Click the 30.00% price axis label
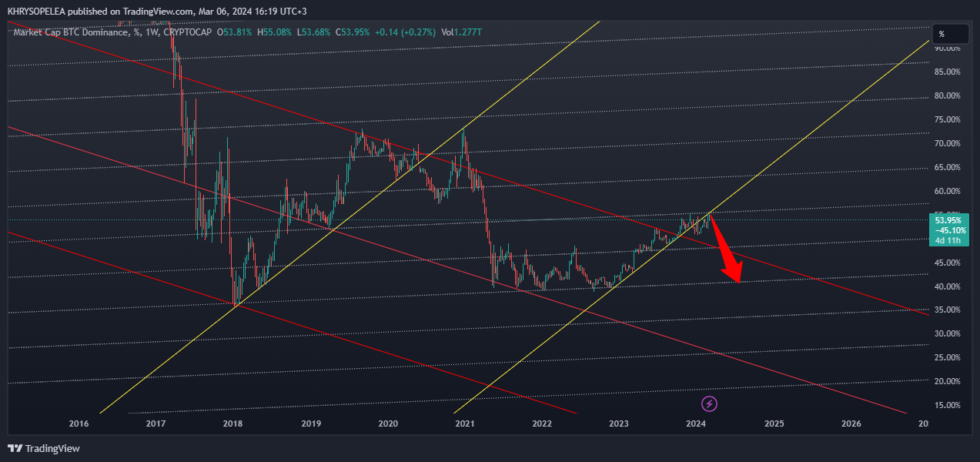 (x=947, y=333)
